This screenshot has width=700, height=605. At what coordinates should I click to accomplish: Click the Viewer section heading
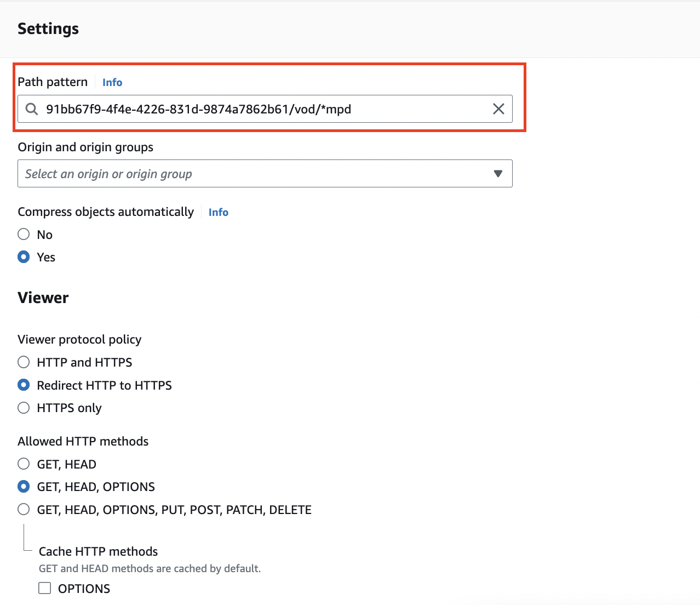(x=43, y=298)
